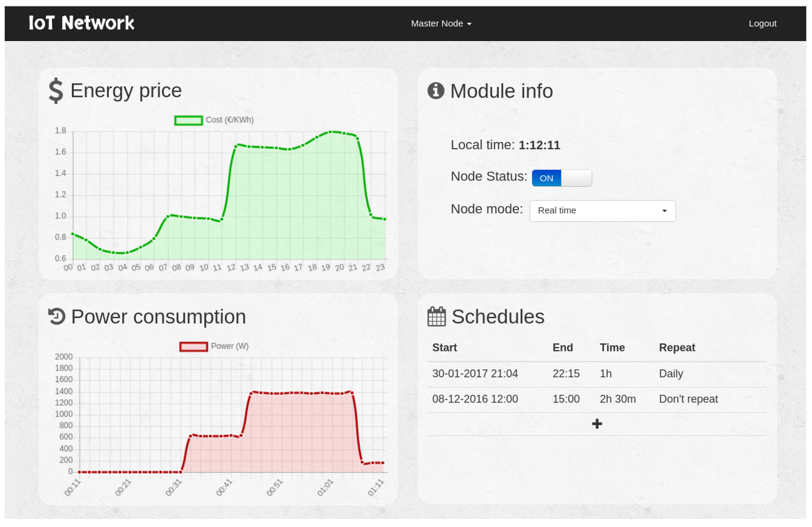The image size is (812, 527).
Task: Click the 15:00 end time cell
Action: (x=566, y=399)
